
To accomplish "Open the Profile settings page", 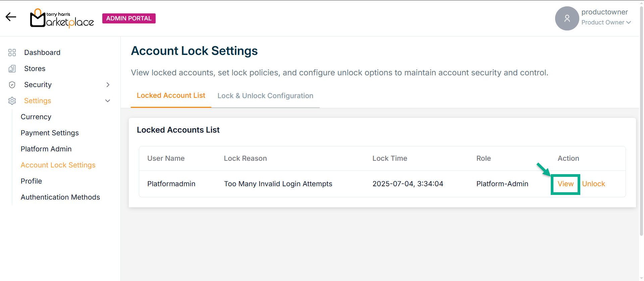I will click(x=31, y=181).
